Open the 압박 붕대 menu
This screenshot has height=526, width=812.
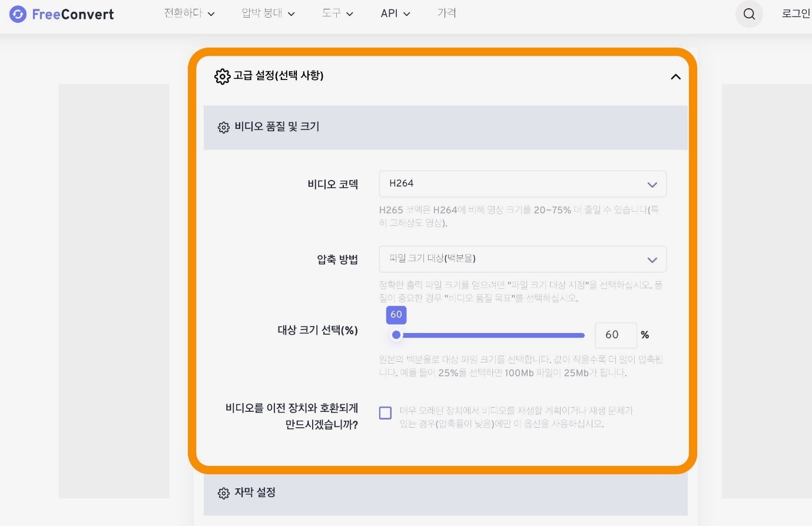(x=268, y=14)
